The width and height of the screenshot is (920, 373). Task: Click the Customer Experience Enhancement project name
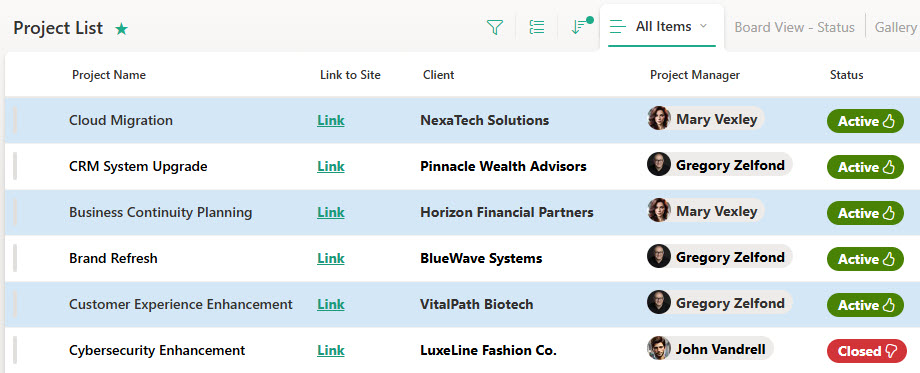tap(181, 305)
